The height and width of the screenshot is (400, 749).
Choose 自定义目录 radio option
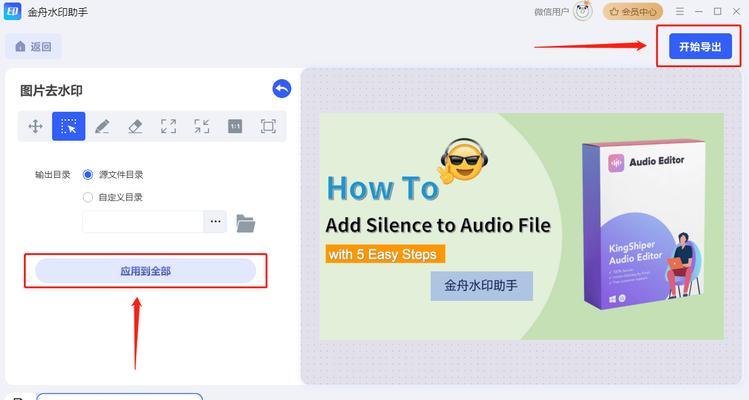88,197
